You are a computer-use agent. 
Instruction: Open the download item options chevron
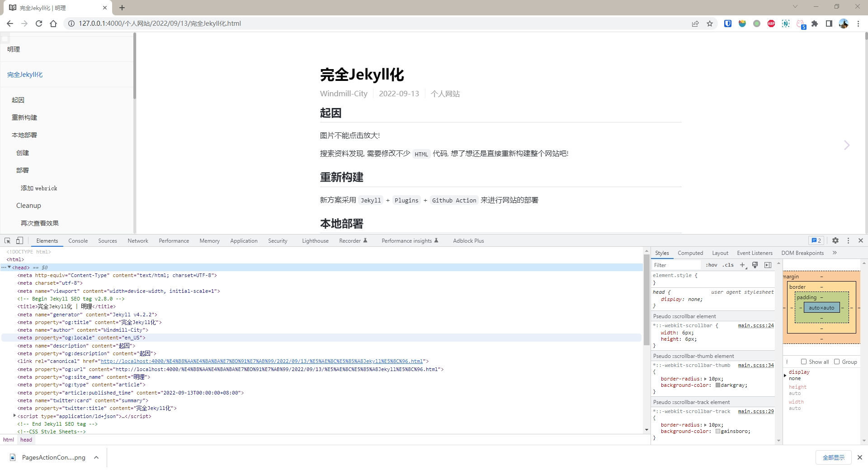pyautogui.click(x=96, y=457)
